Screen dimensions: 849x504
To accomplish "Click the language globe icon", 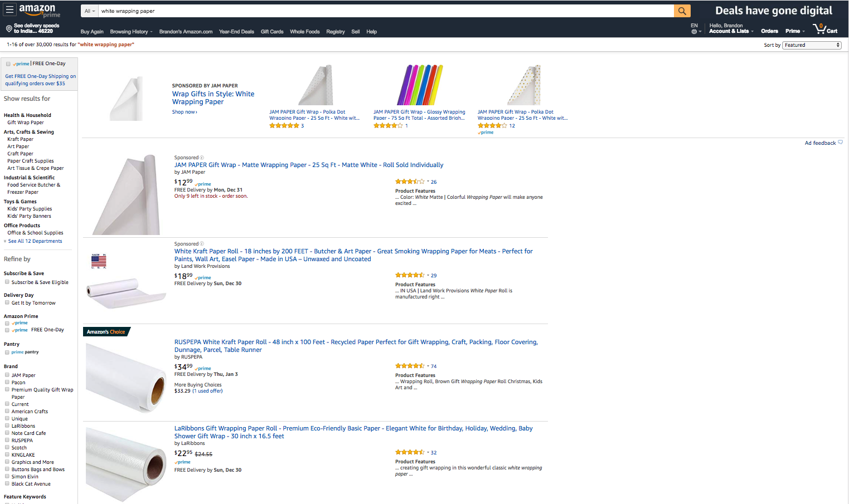I will 694,32.
